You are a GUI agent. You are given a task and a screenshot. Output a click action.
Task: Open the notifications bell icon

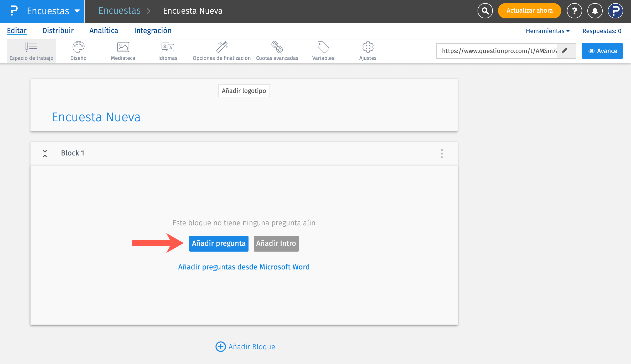tap(595, 11)
